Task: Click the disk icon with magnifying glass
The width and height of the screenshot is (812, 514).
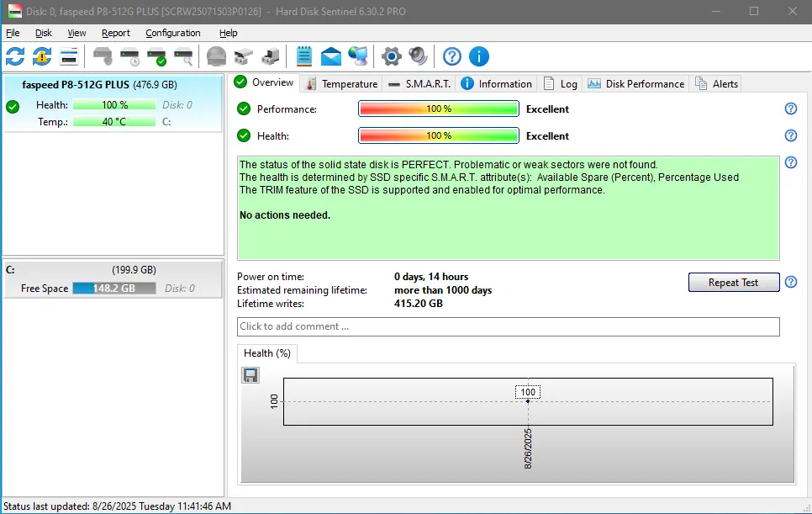Action: (183, 56)
